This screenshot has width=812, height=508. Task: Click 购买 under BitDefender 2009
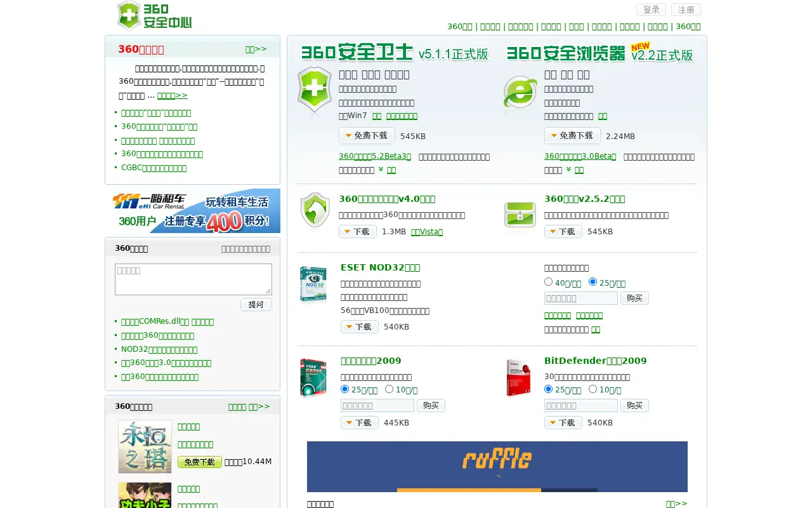pyautogui.click(x=634, y=406)
